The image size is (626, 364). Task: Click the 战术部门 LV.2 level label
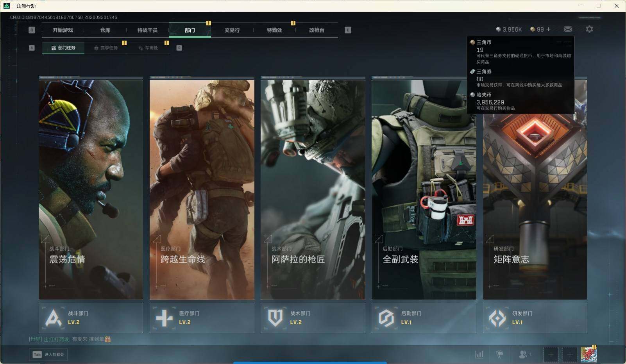click(295, 322)
